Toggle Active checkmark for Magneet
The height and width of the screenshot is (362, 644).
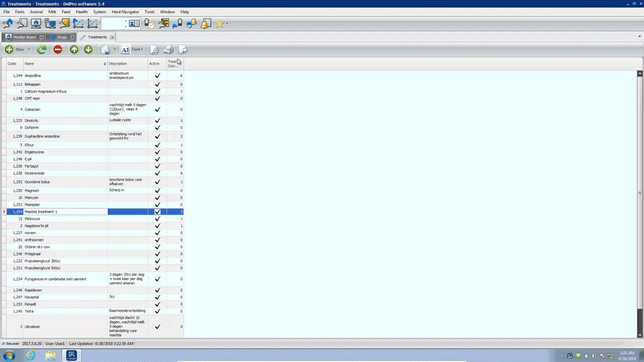tap(157, 190)
